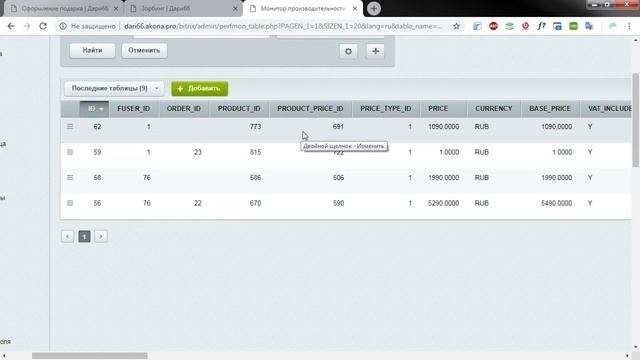The image size is (640, 360).
Task: Close the Монитор производительности tab
Action: click(x=355, y=8)
